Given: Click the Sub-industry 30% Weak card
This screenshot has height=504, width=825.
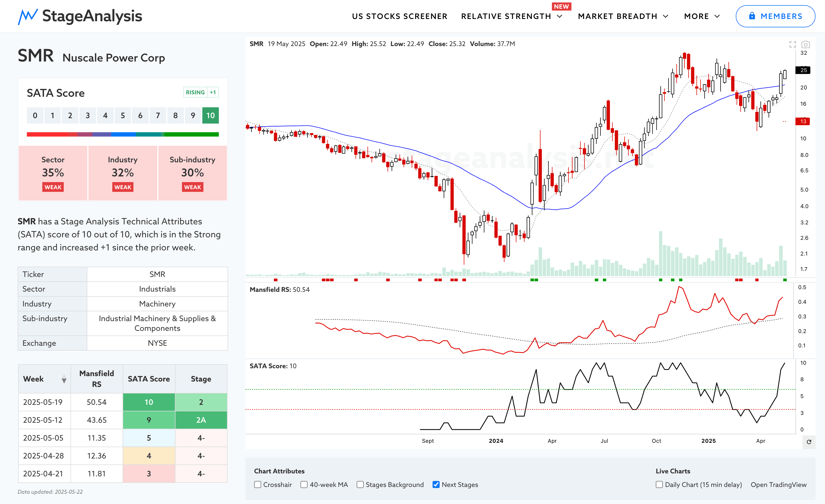Looking at the screenshot, I should point(193,173).
